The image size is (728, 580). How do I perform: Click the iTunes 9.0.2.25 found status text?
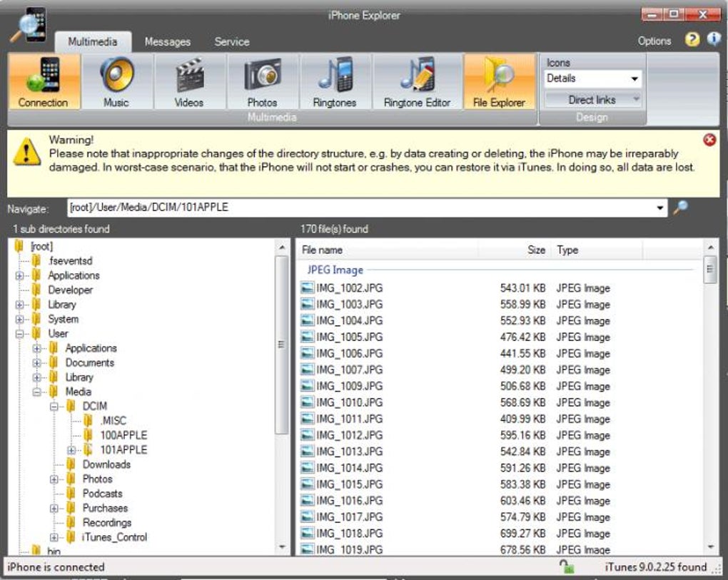(x=655, y=566)
